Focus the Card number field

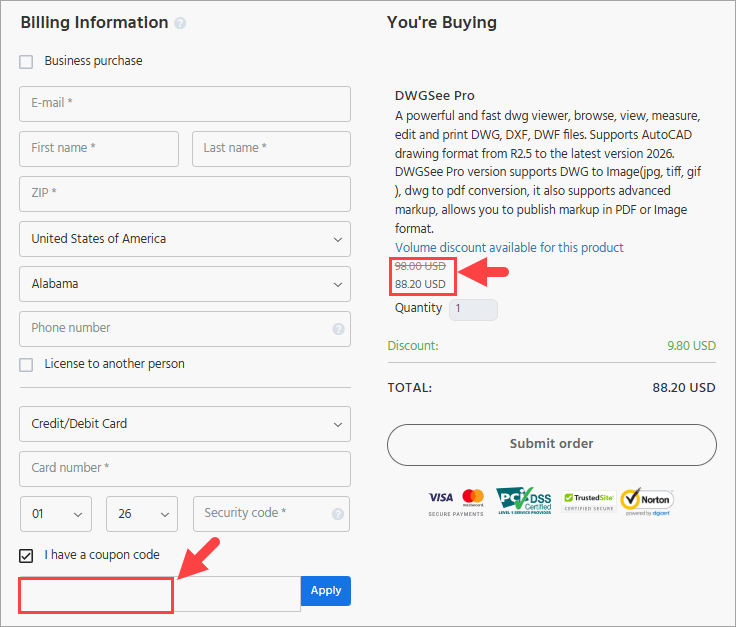pyautogui.click(x=185, y=469)
